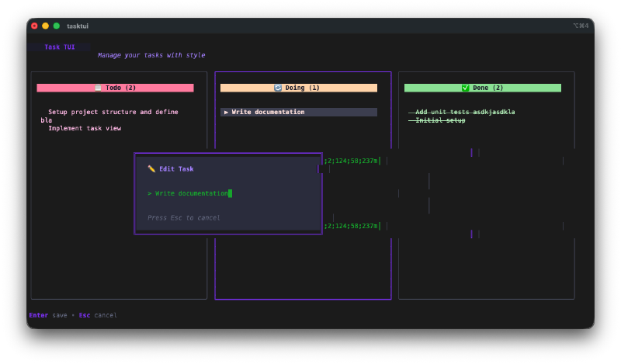621x364 pixels.
Task: Click the Esc cancel hint in footer
Action: click(98, 315)
